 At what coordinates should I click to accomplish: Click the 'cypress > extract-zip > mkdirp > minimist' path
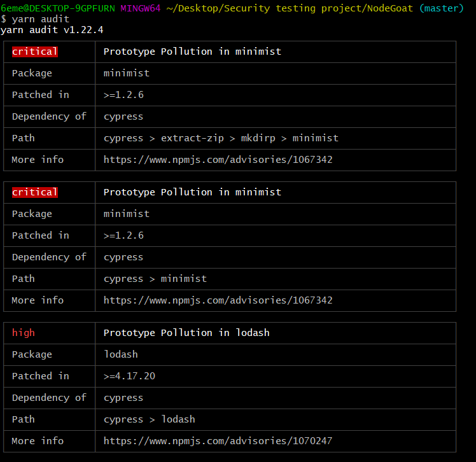tap(221, 138)
